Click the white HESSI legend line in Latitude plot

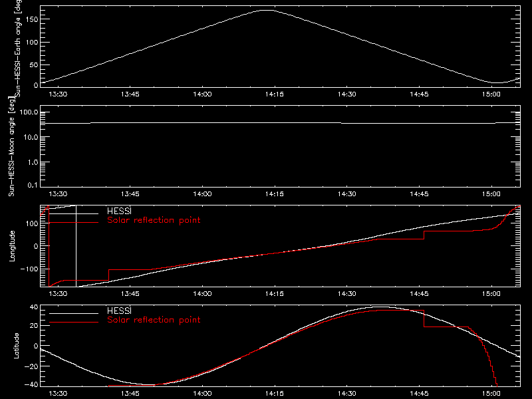click(74, 313)
